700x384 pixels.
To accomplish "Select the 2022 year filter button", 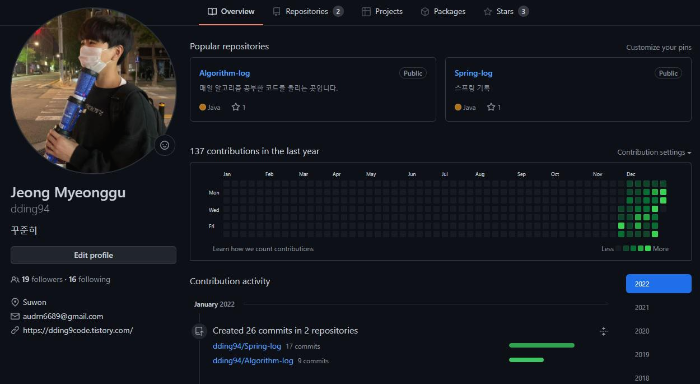I will point(658,284).
